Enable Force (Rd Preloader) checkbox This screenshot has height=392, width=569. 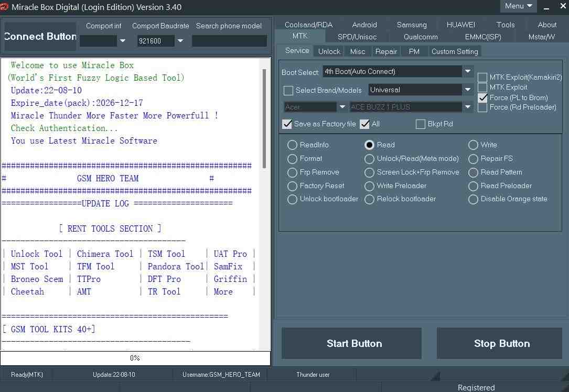pyautogui.click(x=482, y=107)
